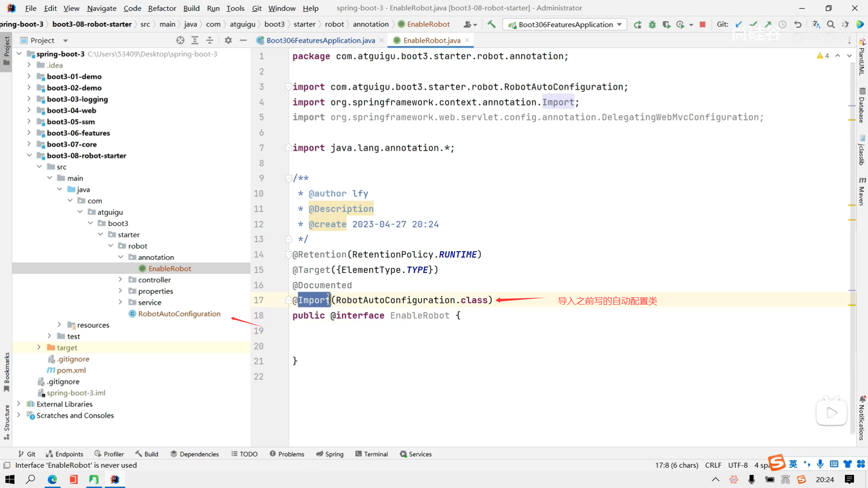Switch to Boot306FeaturesApplication.java tab
The width and height of the screenshot is (868, 488).
(x=320, y=40)
